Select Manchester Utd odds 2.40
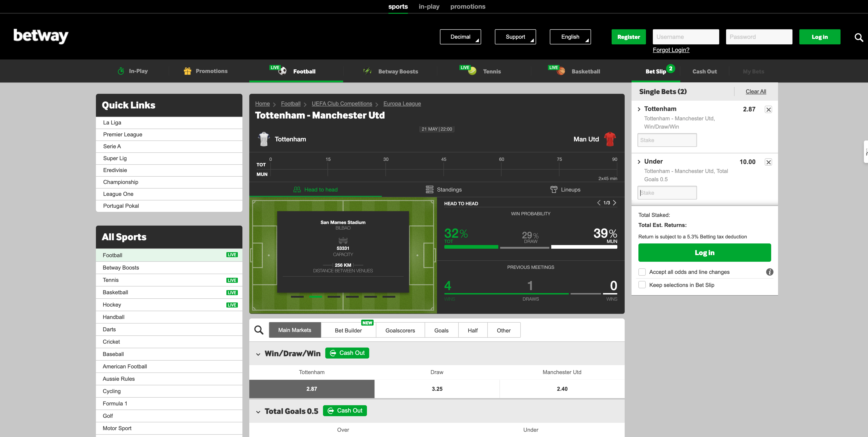Image resolution: width=868 pixels, height=437 pixels. coord(562,389)
